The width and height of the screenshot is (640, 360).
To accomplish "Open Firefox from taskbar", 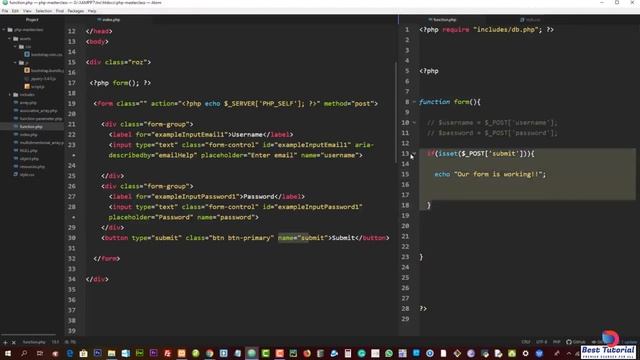I will pos(307,353).
